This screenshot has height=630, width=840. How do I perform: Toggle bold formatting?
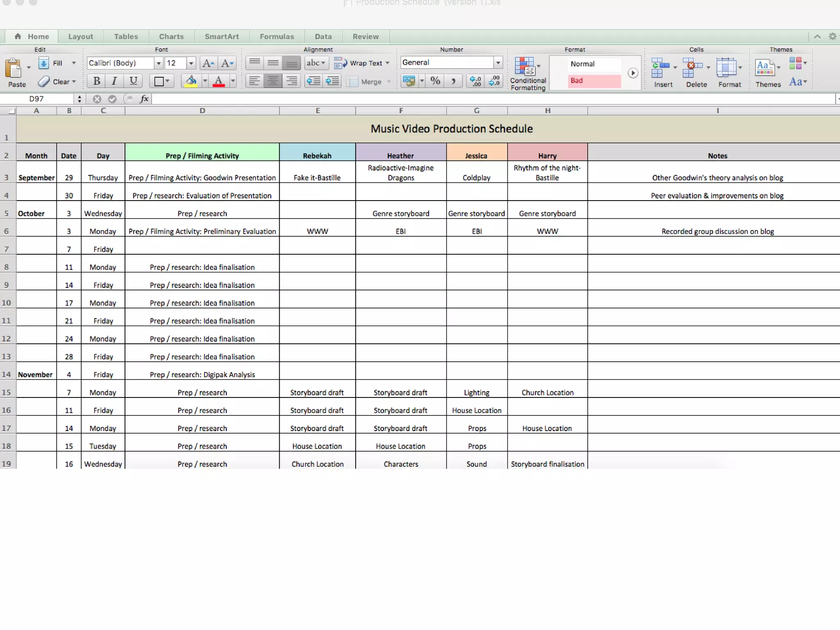pyautogui.click(x=96, y=81)
